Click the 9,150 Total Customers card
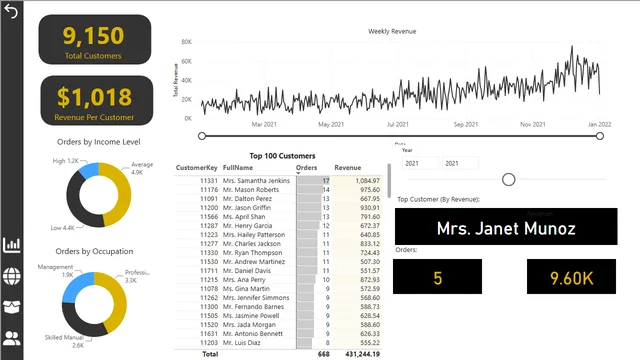640x360 pixels. [95, 40]
